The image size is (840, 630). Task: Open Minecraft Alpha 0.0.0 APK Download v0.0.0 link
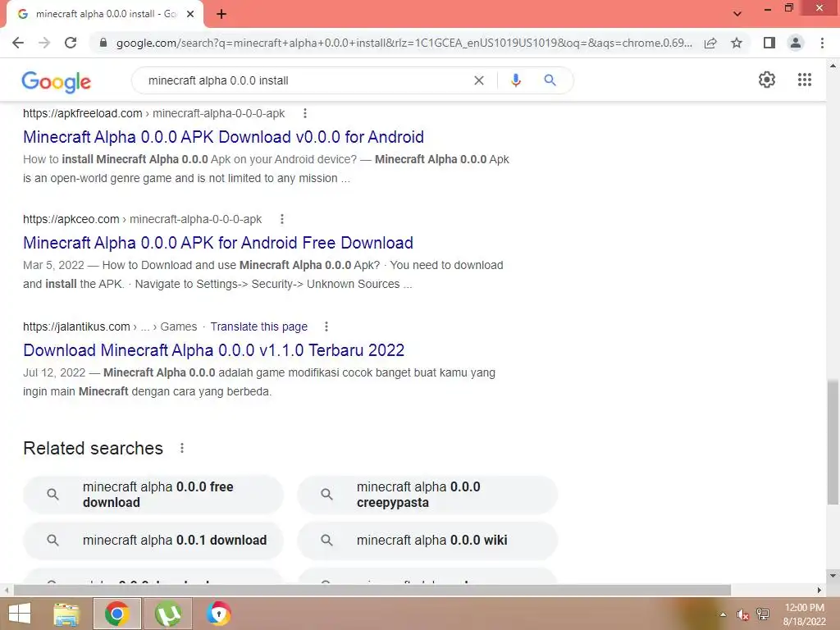(x=223, y=137)
